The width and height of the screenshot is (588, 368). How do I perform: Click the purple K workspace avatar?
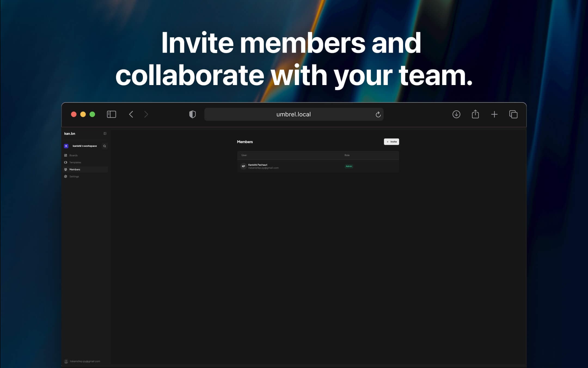coord(66,146)
